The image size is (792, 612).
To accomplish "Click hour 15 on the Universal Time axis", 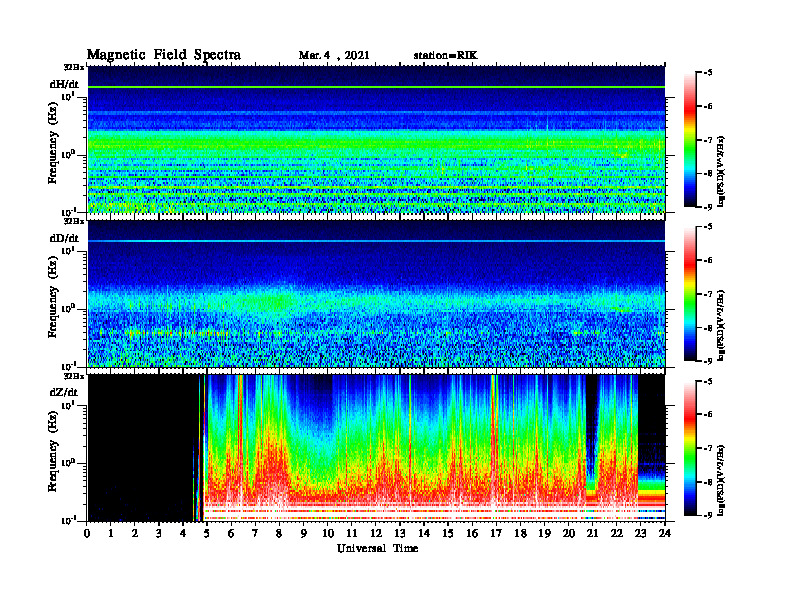I will point(448,533).
